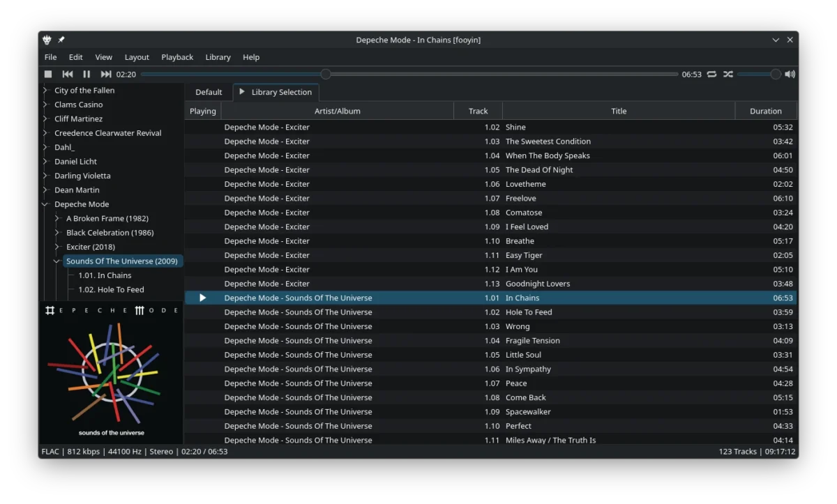Open the File menu

pyautogui.click(x=51, y=57)
